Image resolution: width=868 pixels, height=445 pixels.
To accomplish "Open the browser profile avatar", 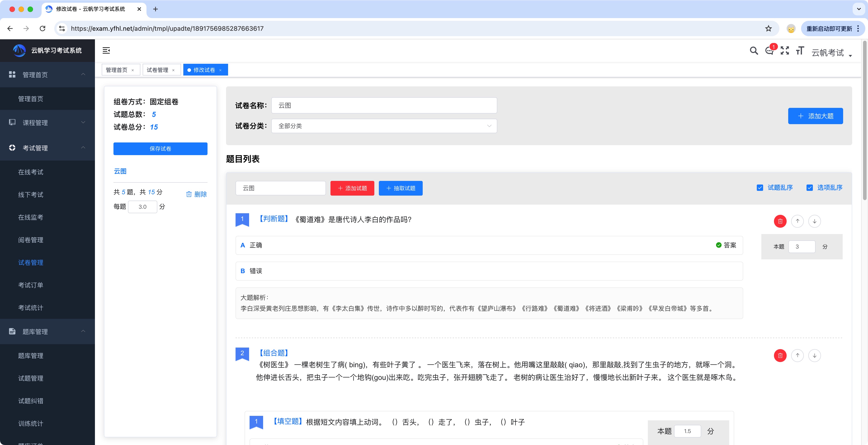I will (x=791, y=29).
